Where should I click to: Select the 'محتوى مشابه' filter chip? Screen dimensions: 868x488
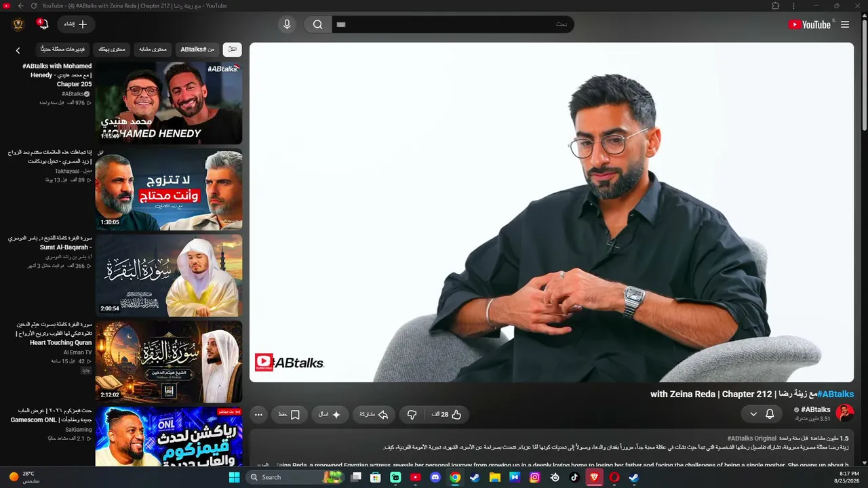click(153, 49)
